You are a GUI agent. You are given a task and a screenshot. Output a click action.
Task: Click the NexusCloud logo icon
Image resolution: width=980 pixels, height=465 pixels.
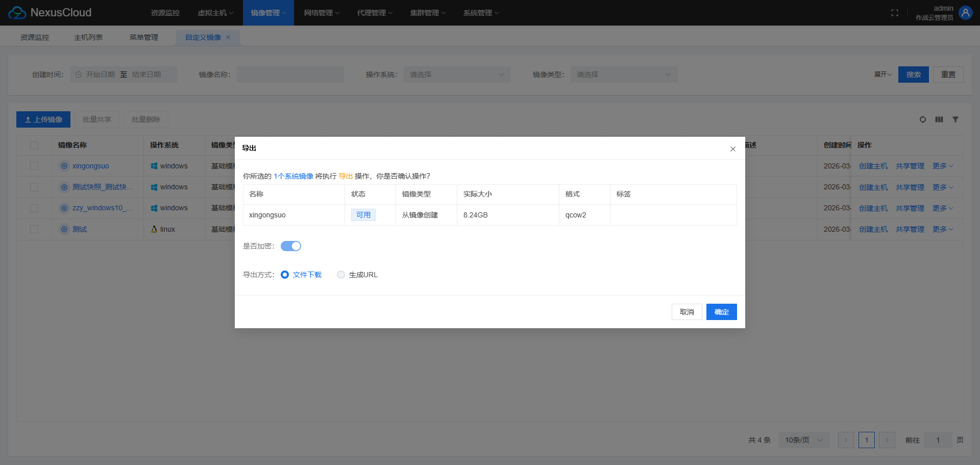pos(17,13)
